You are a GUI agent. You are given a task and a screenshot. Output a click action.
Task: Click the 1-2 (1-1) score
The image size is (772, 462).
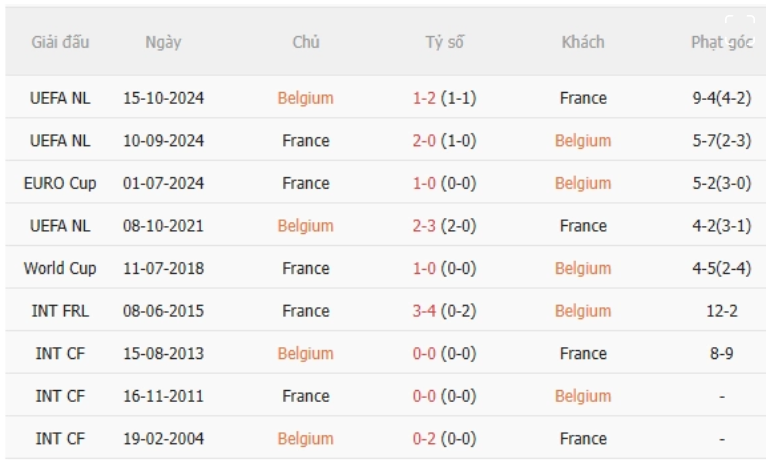[445, 98]
